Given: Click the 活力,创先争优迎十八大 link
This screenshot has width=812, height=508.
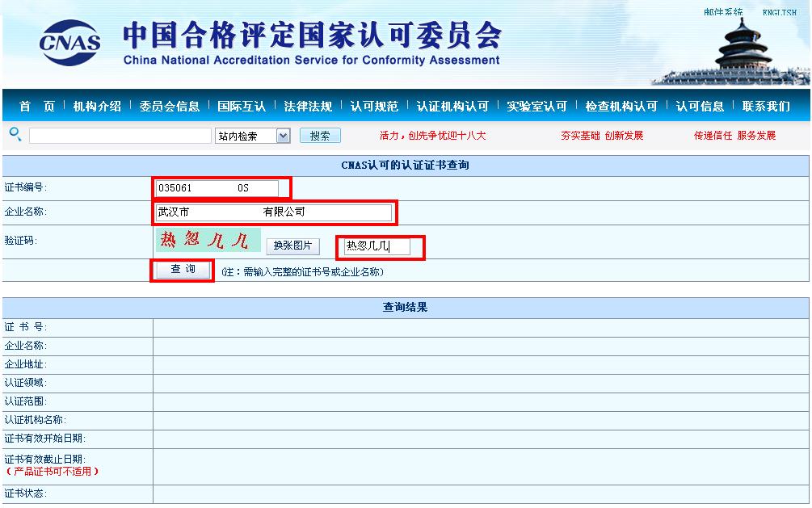Looking at the screenshot, I should 432,136.
